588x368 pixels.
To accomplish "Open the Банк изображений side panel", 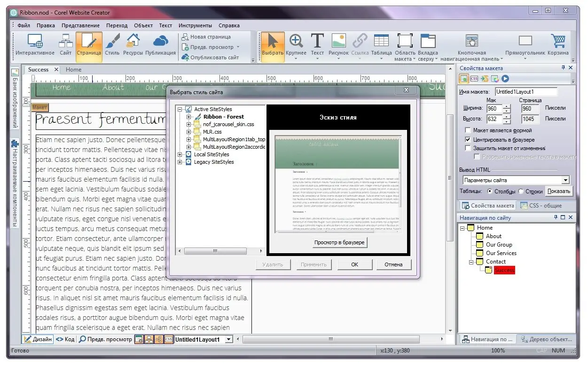I will point(15,99).
